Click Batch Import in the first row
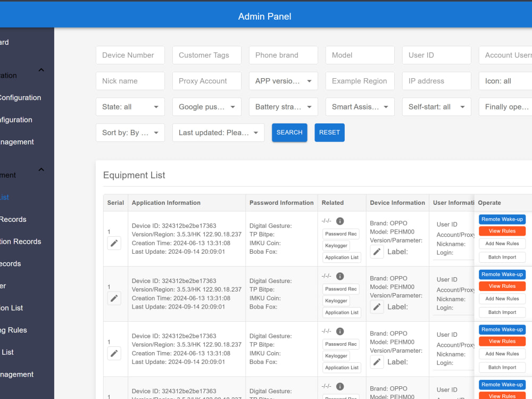Screen dimensions: 532x399 click(x=502, y=257)
